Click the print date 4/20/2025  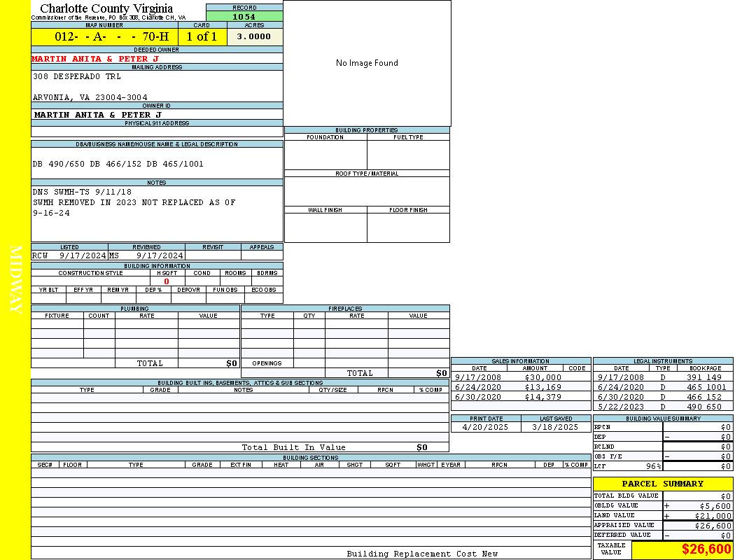(486, 427)
